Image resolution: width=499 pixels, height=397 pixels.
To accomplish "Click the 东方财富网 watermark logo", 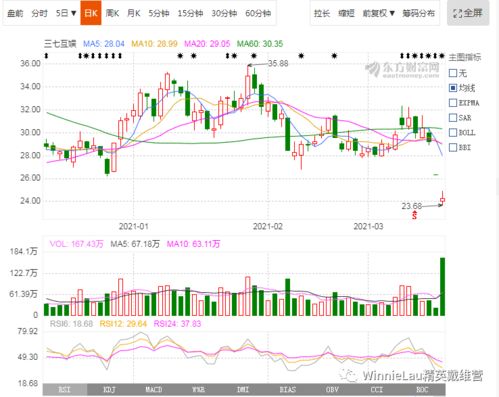I will point(402,70).
